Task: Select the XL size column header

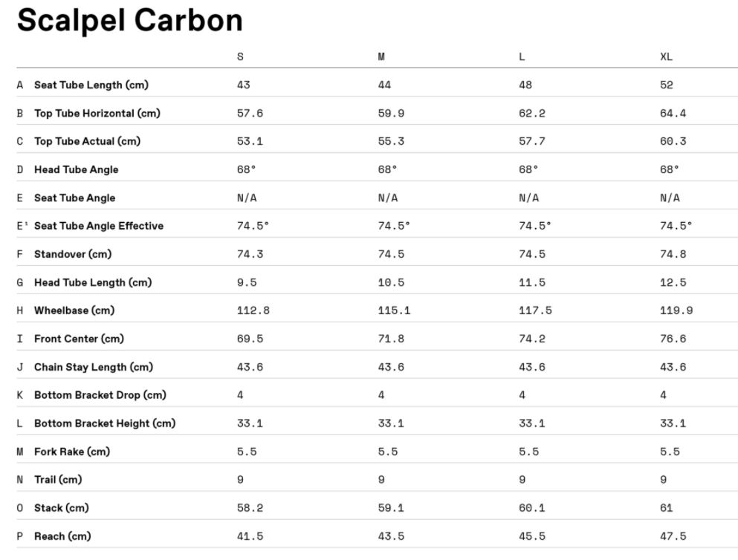Action: pos(666,57)
